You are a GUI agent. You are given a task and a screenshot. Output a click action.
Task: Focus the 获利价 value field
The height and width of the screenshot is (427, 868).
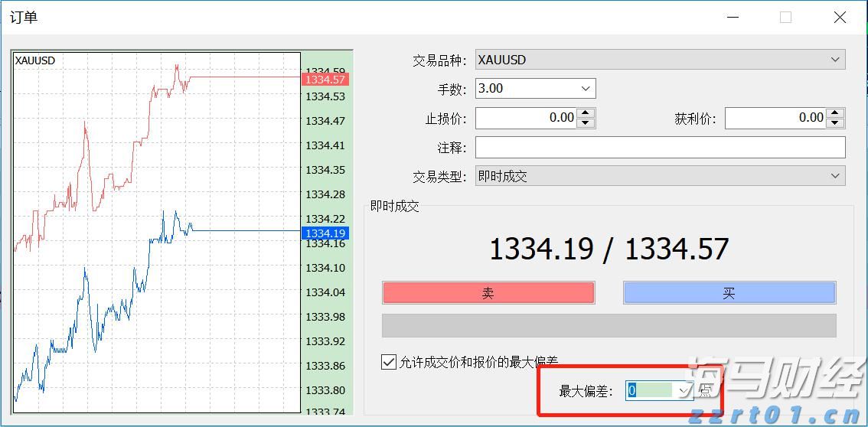[x=775, y=118]
